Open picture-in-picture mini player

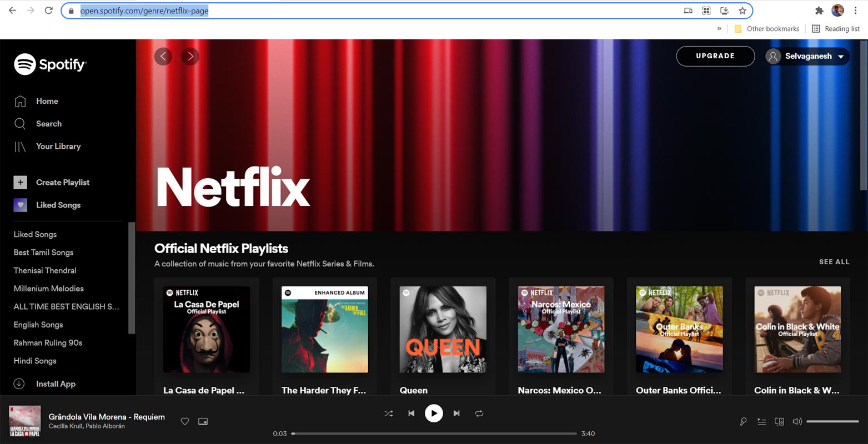(x=203, y=421)
